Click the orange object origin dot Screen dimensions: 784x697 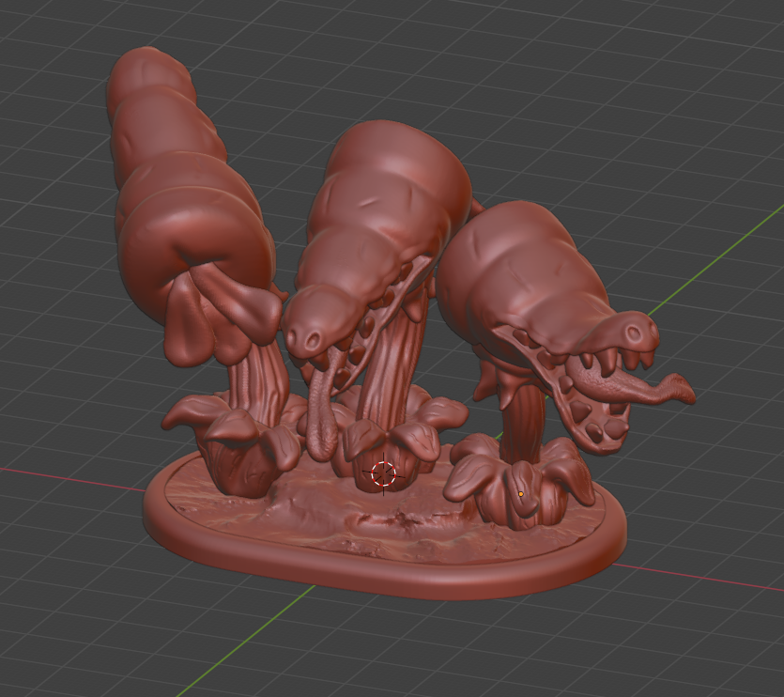pos(520,493)
